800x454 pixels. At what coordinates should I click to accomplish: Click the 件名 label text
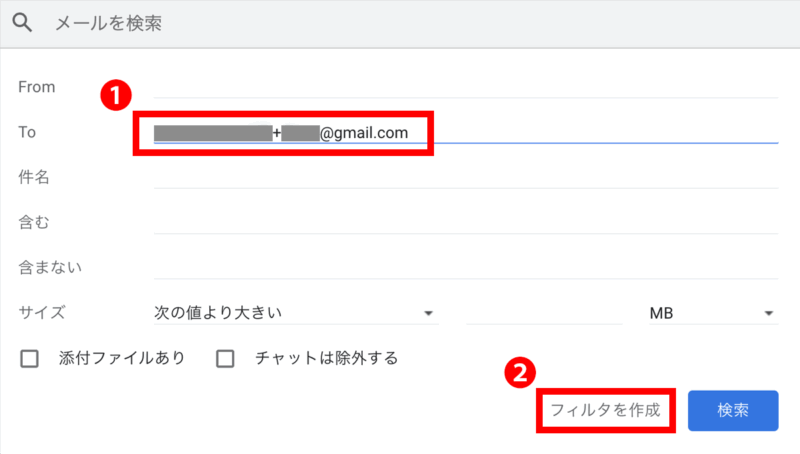(x=34, y=177)
